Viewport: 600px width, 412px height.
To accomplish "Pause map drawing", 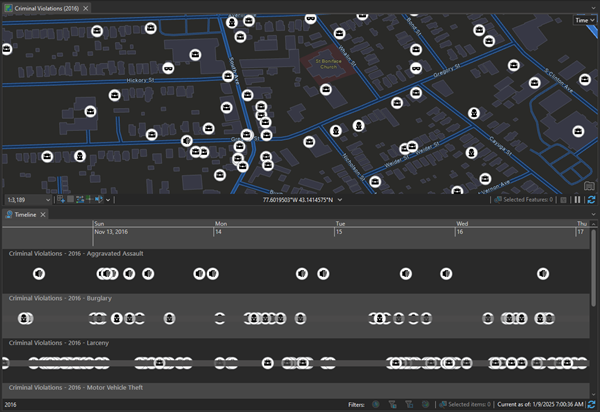I will [x=578, y=200].
